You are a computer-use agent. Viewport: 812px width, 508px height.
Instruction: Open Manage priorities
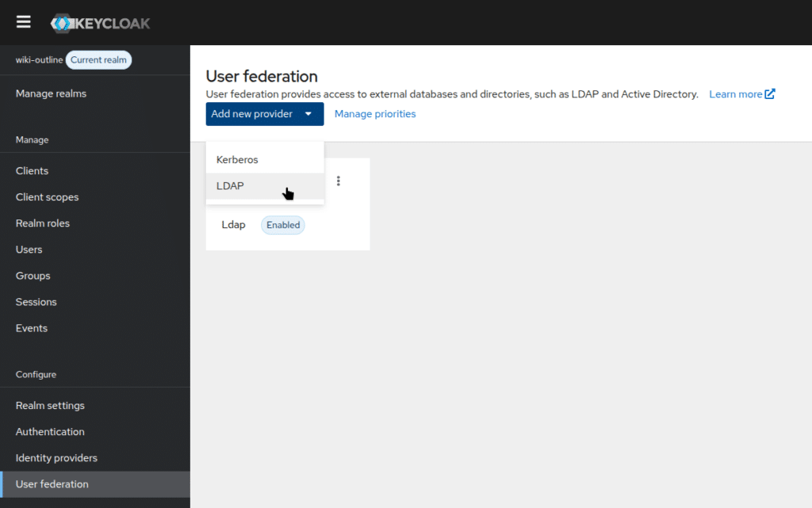click(x=375, y=114)
